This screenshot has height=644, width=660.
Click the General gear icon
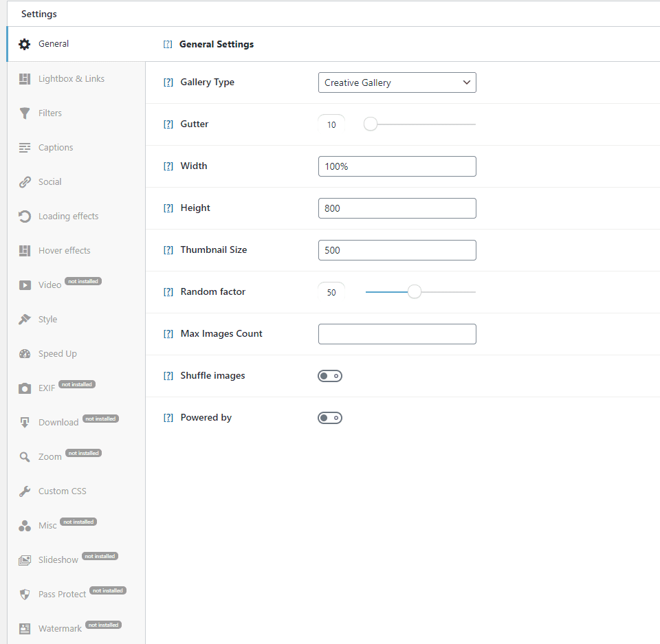click(25, 44)
